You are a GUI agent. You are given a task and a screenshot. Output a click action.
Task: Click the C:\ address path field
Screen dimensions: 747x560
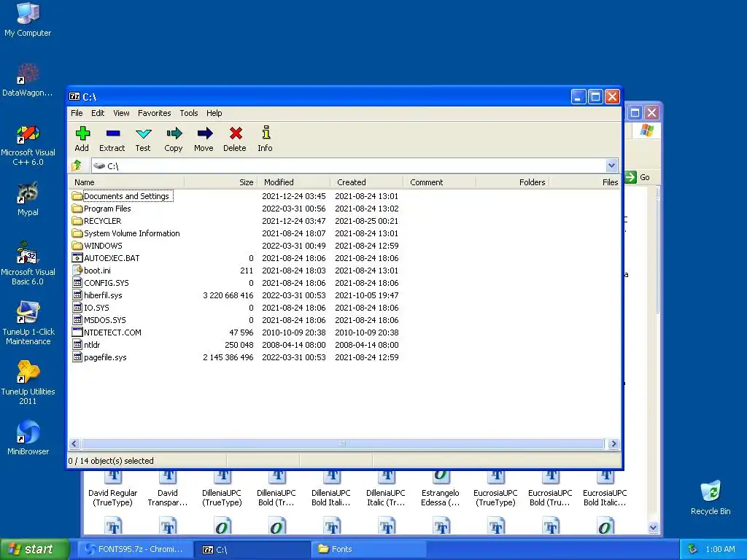[x=348, y=166]
